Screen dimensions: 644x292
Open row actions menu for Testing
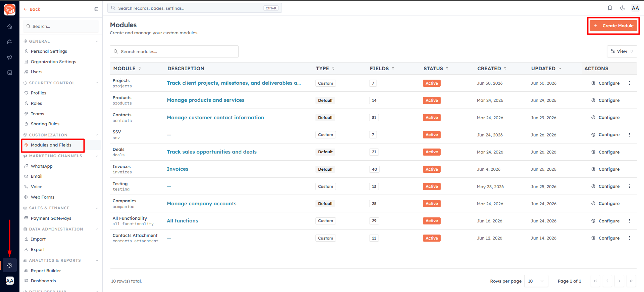630,186
